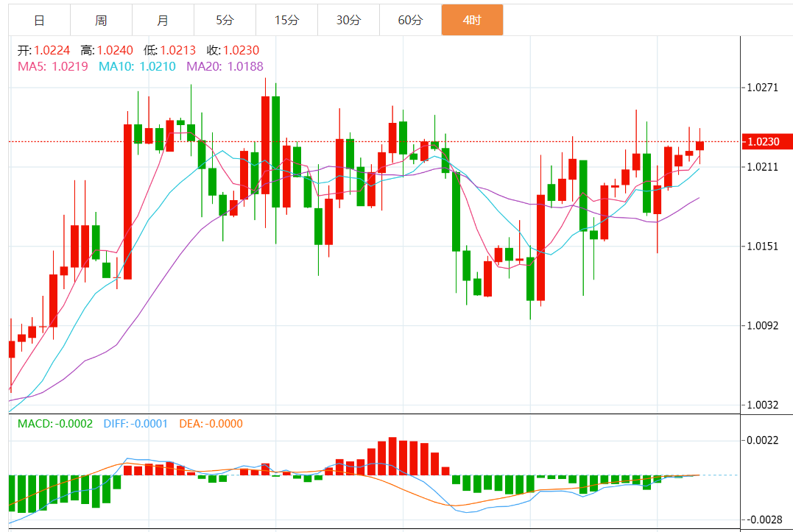Click the latest red candlestick at chart's right end

[700, 146]
